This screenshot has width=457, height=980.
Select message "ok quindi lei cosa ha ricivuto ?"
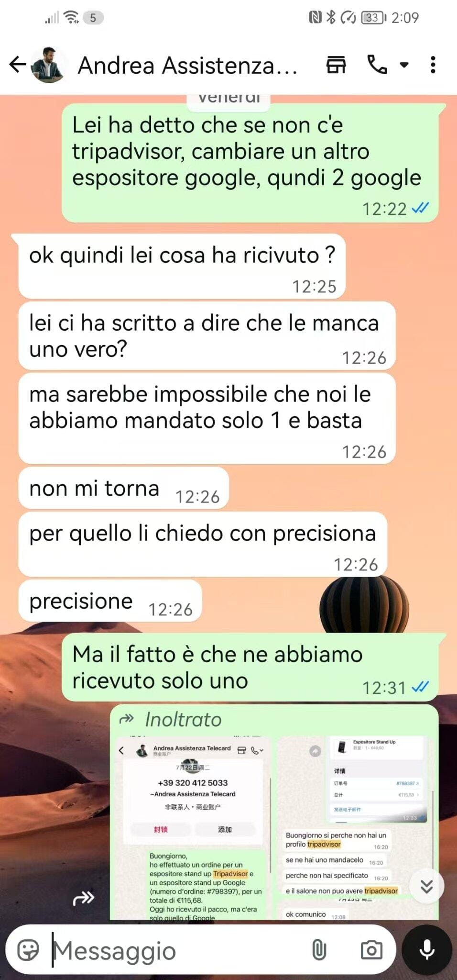pos(182,267)
